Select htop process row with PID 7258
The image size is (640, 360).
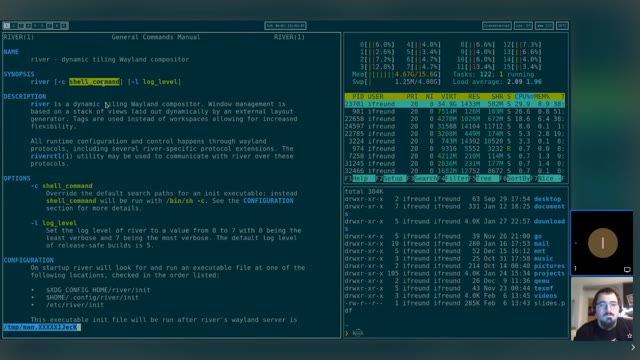click(455, 156)
